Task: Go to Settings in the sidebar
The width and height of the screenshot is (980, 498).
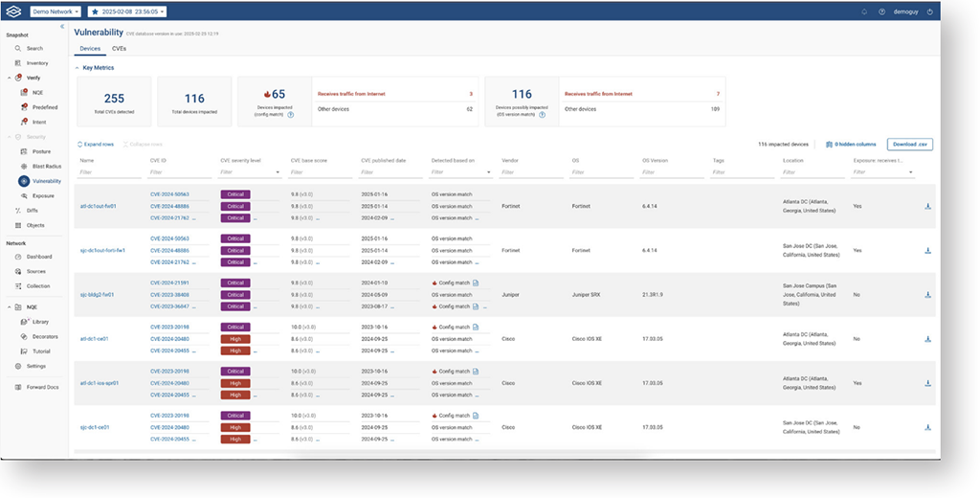Action: point(35,366)
